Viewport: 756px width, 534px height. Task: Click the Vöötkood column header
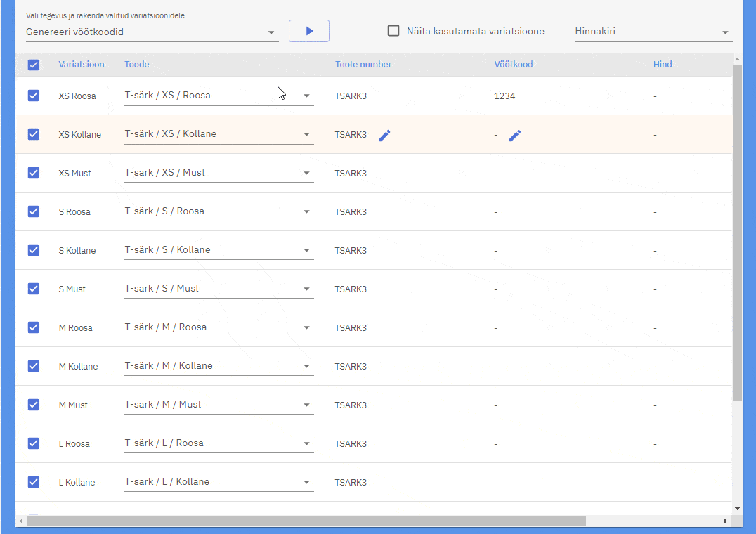[x=513, y=65]
